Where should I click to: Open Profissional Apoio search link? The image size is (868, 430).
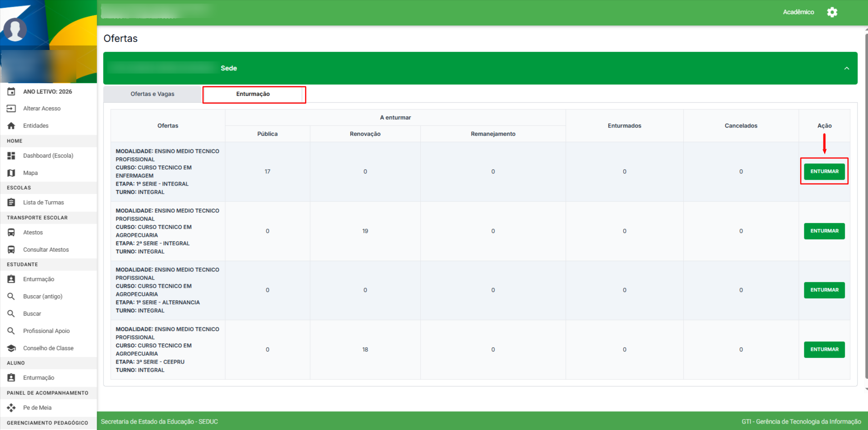[x=46, y=331]
